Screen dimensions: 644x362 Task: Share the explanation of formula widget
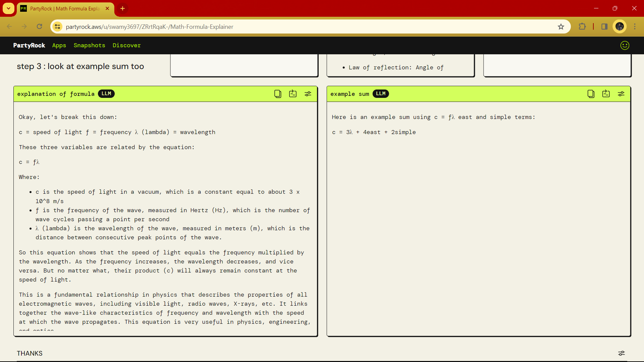pos(293,94)
